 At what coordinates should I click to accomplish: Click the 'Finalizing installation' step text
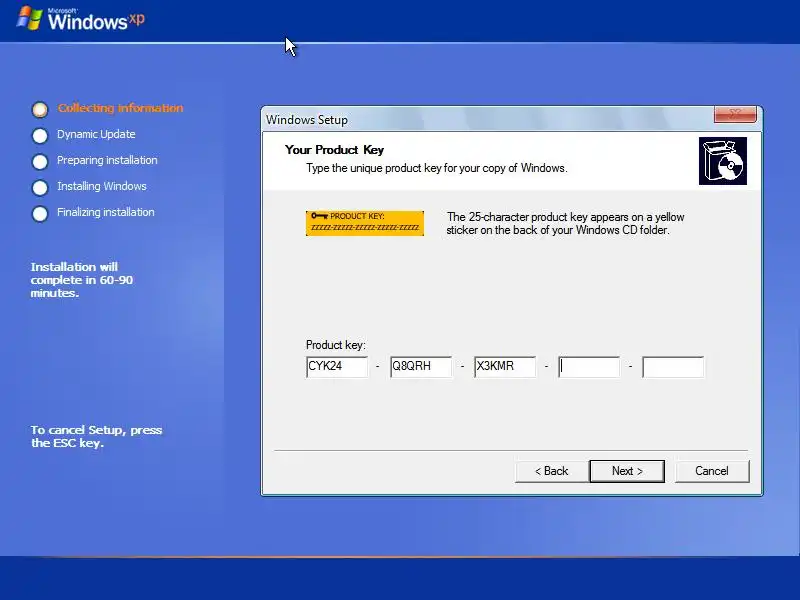click(x=106, y=212)
